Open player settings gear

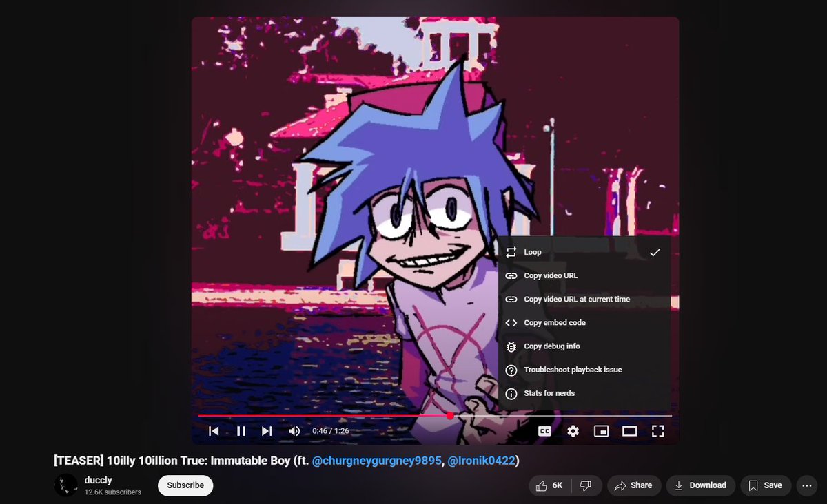573,431
